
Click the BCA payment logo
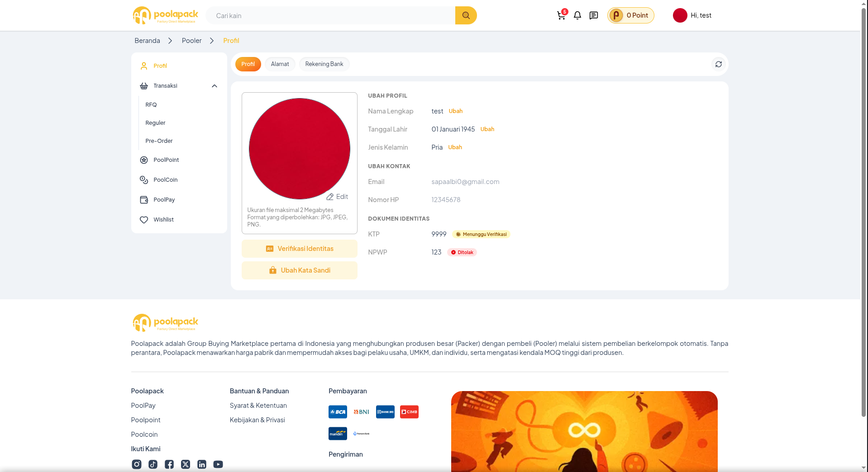click(338, 412)
